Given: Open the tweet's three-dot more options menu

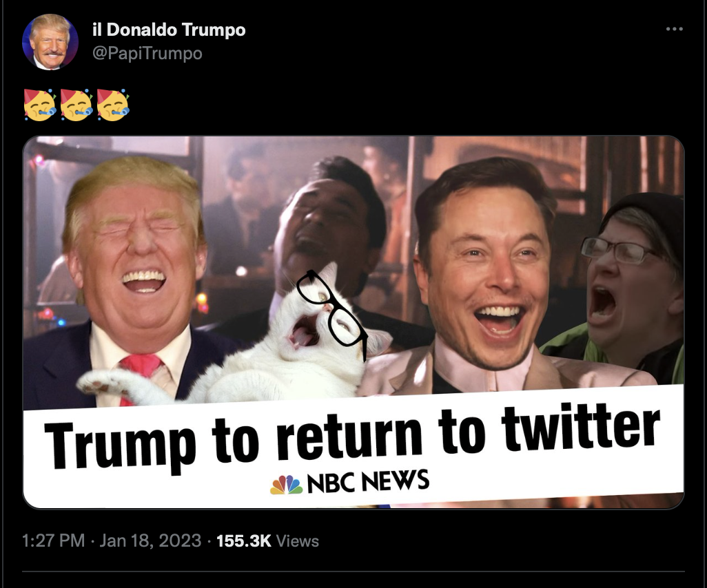Looking at the screenshot, I should pyautogui.click(x=674, y=29).
